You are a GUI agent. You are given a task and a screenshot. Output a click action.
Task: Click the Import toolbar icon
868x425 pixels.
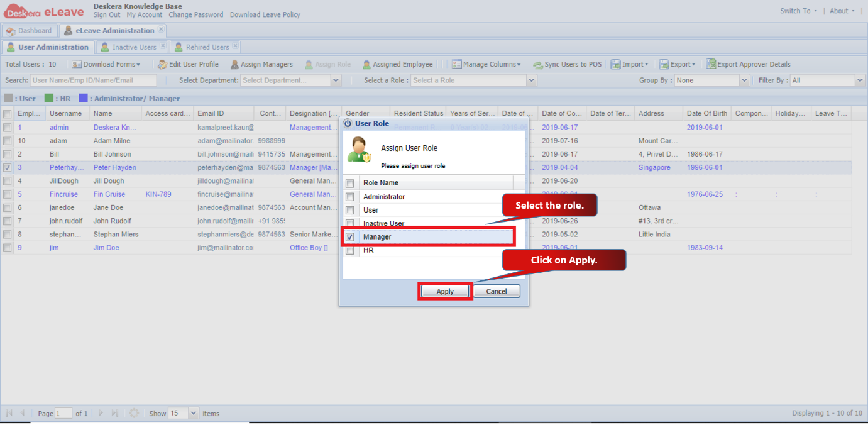click(616, 64)
